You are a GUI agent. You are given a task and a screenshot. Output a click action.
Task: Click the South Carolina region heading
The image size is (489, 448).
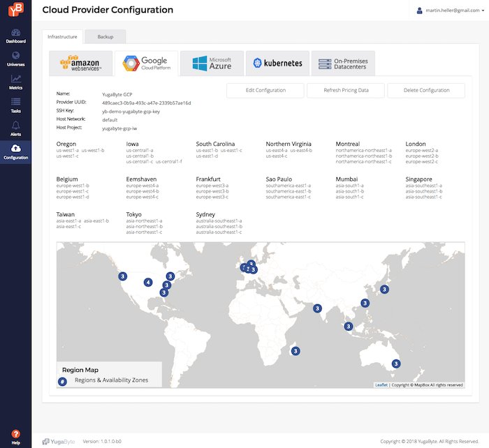[215, 144]
